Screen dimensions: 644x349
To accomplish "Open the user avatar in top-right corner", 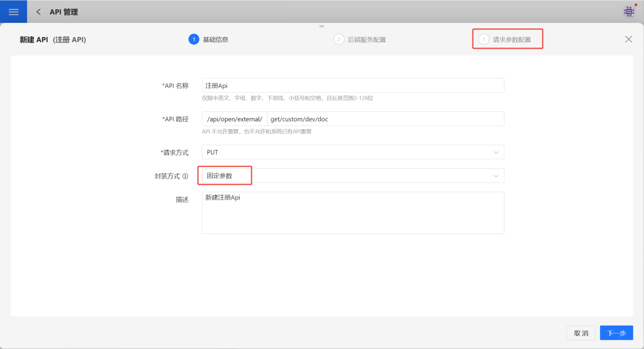I will coord(629,12).
